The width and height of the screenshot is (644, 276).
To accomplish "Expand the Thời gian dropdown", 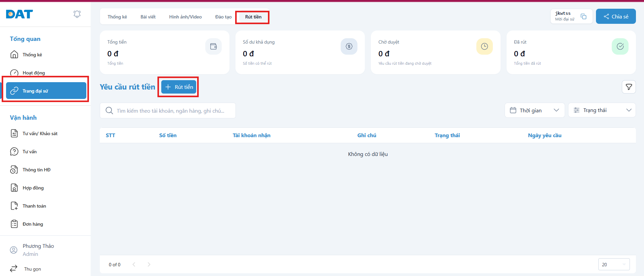I will pyautogui.click(x=534, y=110).
